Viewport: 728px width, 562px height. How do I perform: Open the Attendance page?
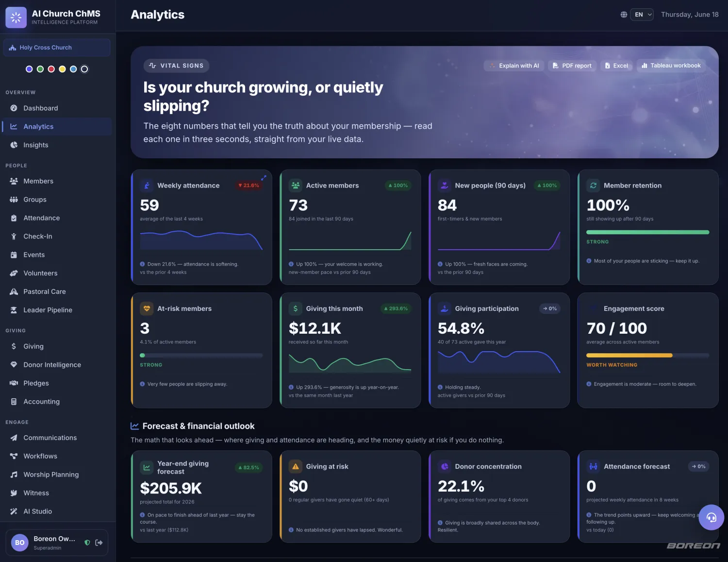coord(57,218)
